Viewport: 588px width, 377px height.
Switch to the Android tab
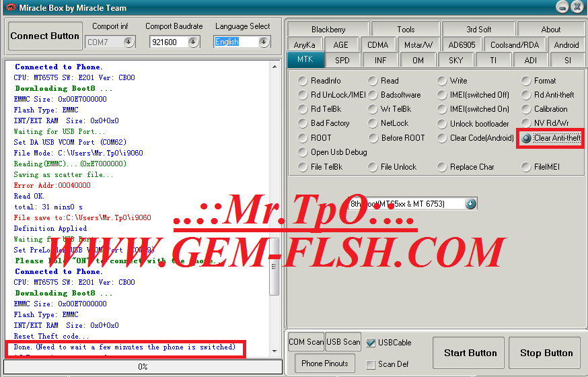tap(566, 44)
